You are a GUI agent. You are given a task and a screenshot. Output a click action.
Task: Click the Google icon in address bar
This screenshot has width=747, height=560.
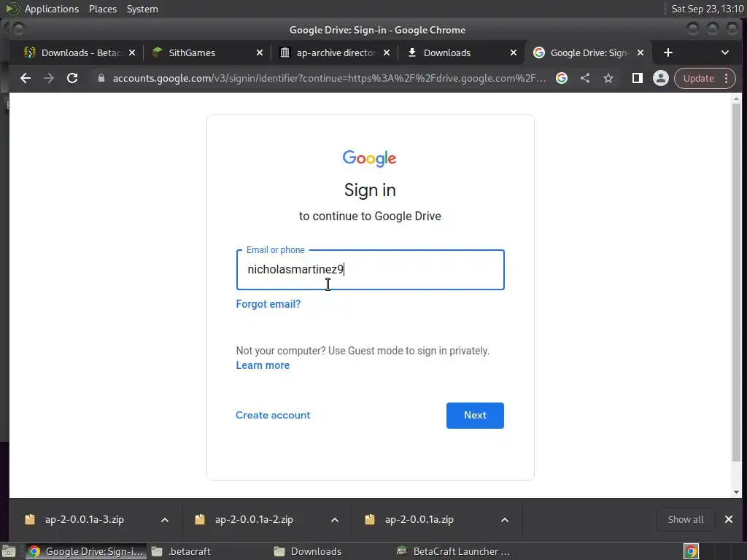562,78
